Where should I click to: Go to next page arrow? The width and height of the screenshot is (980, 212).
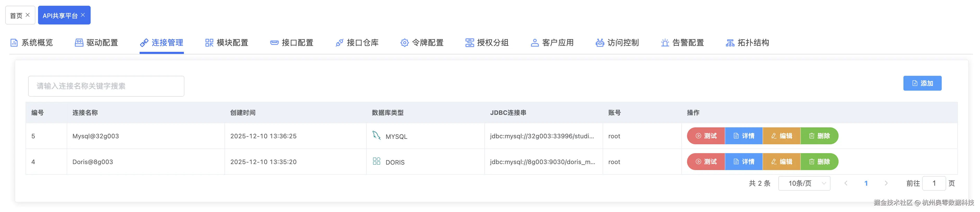[886, 183]
